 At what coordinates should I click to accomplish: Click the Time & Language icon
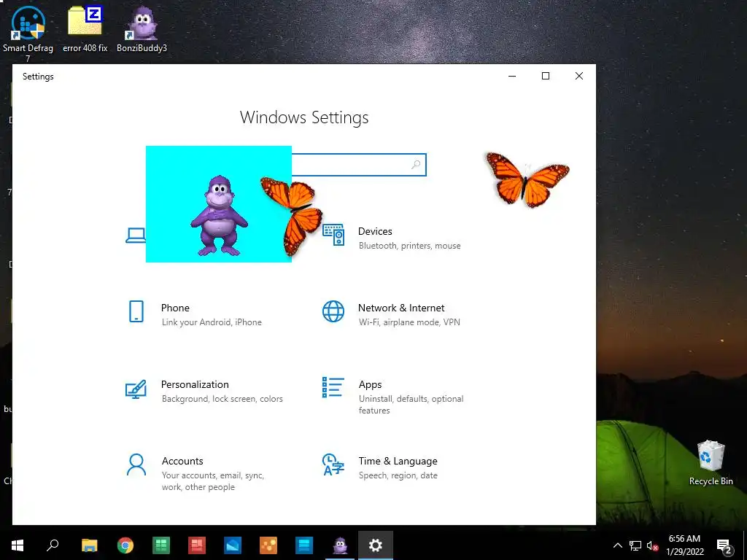333,464
